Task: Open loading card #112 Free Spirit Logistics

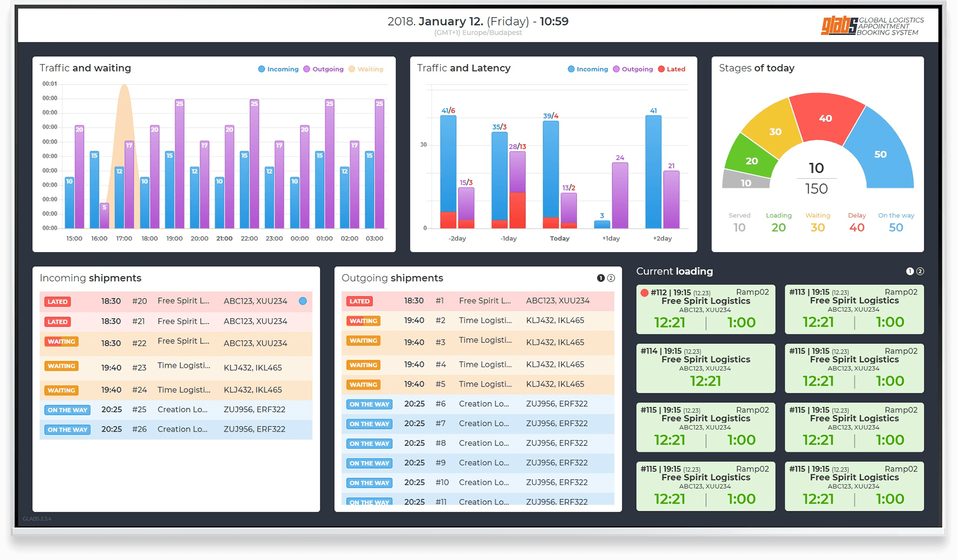Action: pyautogui.click(x=706, y=309)
